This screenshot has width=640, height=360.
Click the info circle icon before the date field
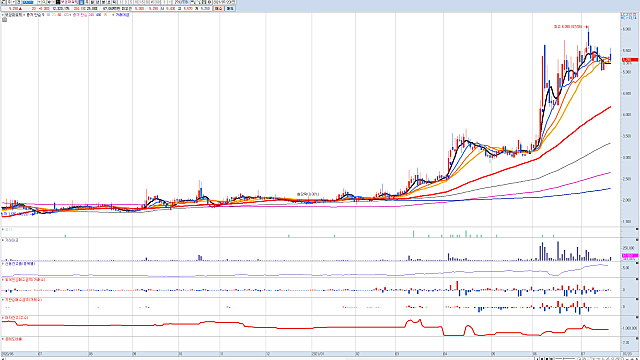tap(210, 2)
